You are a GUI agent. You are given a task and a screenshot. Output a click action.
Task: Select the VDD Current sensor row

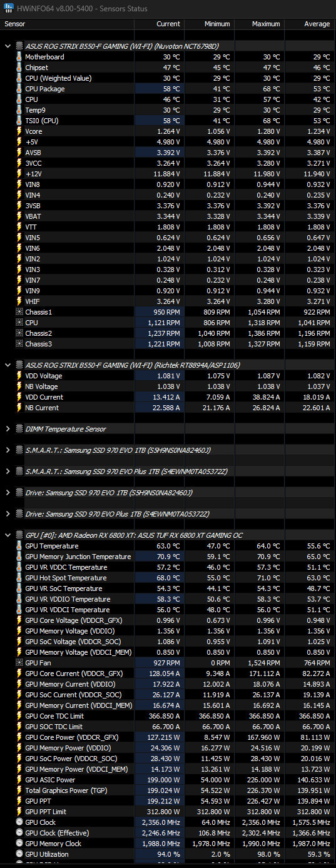168,397
